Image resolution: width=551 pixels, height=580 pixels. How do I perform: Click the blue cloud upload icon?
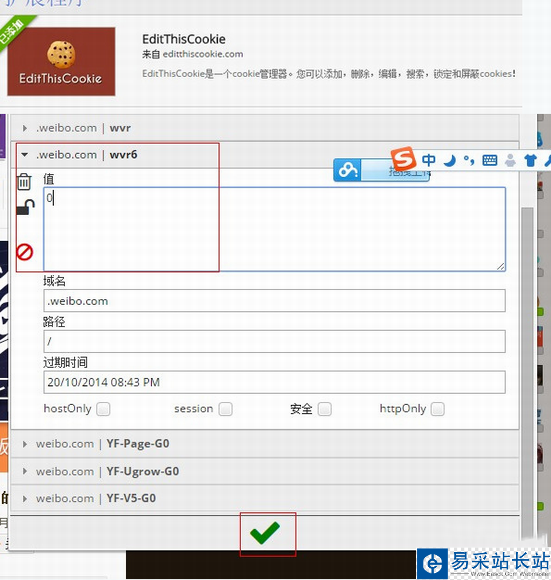pos(347,170)
